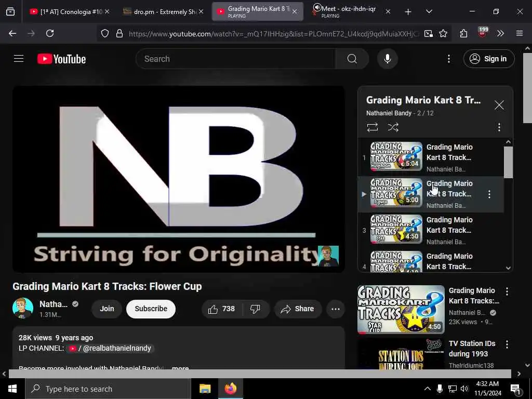Open playlist options three-dot menu
532x399 pixels.
pyautogui.click(x=499, y=127)
